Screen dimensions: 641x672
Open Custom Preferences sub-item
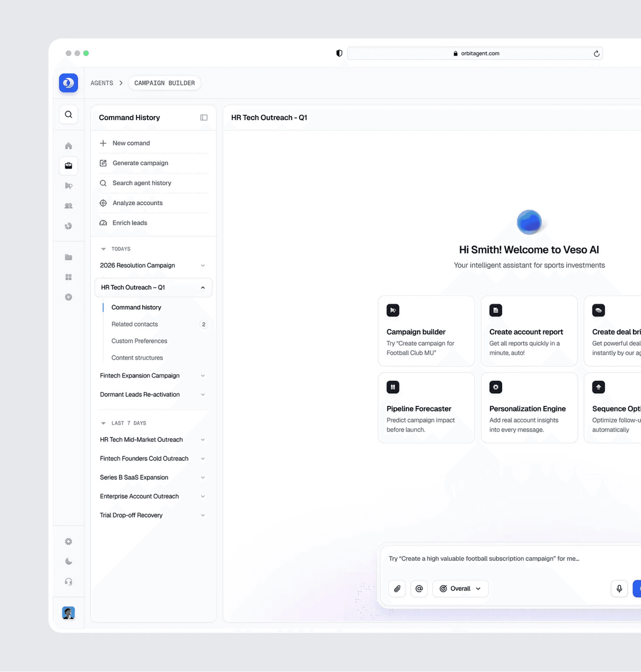point(139,341)
